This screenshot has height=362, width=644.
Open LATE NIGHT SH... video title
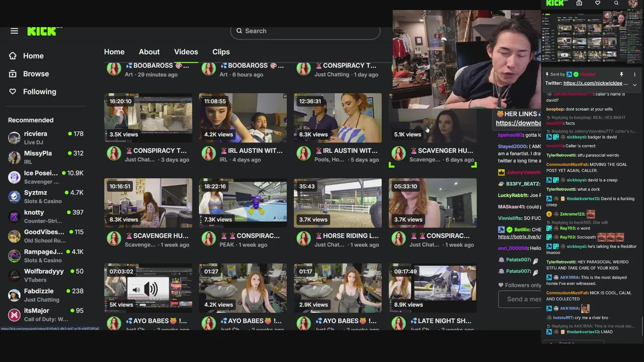click(x=440, y=321)
